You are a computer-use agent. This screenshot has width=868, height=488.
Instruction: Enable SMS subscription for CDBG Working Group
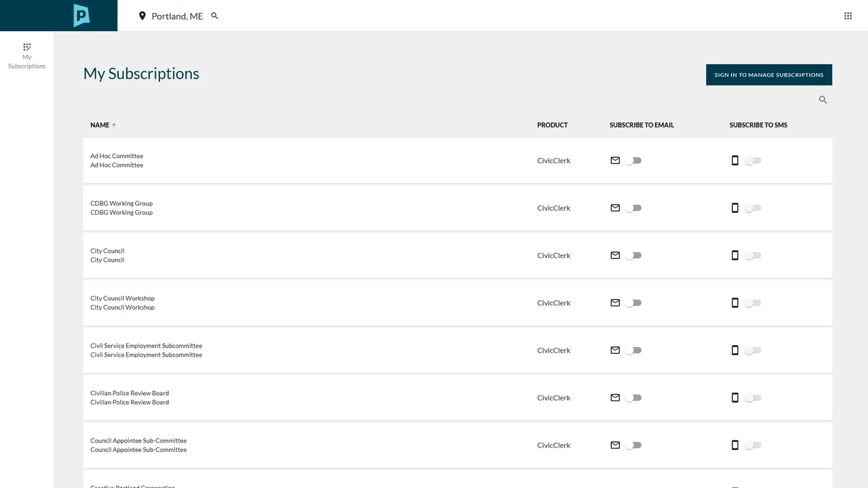753,208
